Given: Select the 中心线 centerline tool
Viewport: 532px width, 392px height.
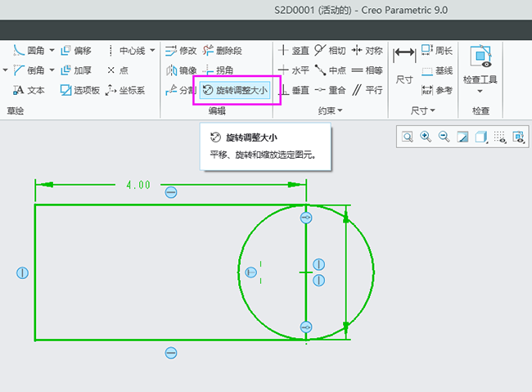Looking at the screenshot, I should coord(127,51).
